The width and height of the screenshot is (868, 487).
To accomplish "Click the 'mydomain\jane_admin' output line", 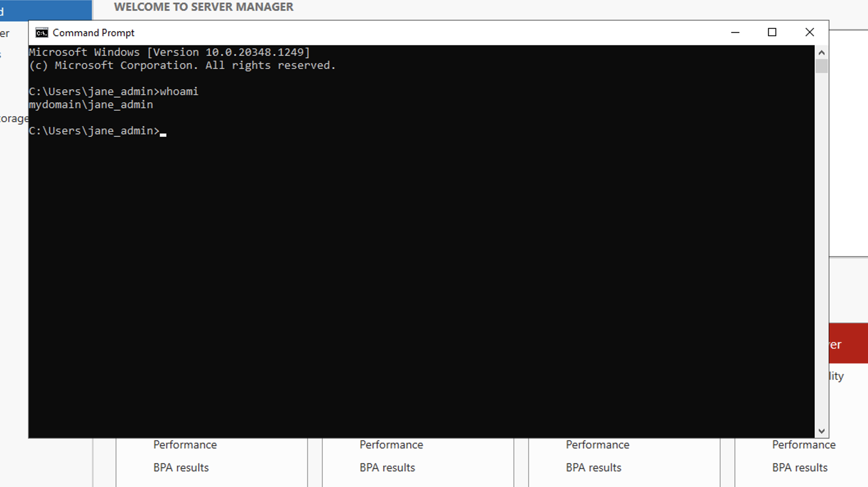I will pos(91,105).
